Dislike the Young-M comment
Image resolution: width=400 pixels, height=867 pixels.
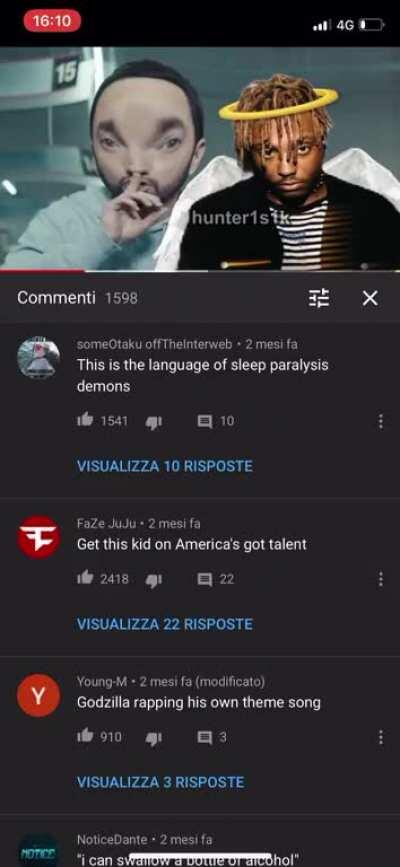coord(153,738)
